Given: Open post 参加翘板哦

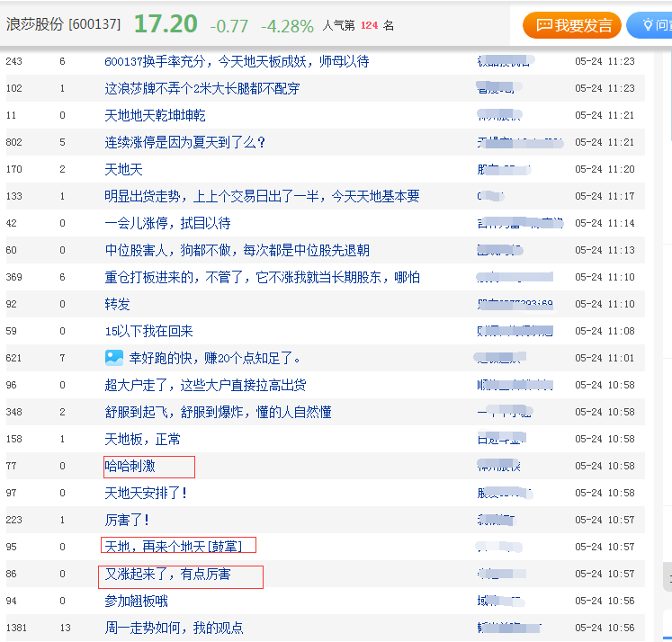Looking at the screenshot, I should click(x=136, y=602).
